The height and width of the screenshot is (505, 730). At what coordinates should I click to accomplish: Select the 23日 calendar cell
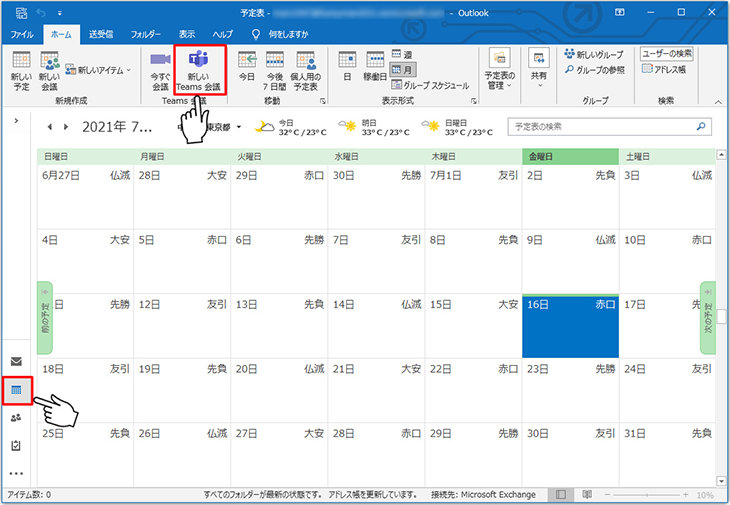coord(570,391)
